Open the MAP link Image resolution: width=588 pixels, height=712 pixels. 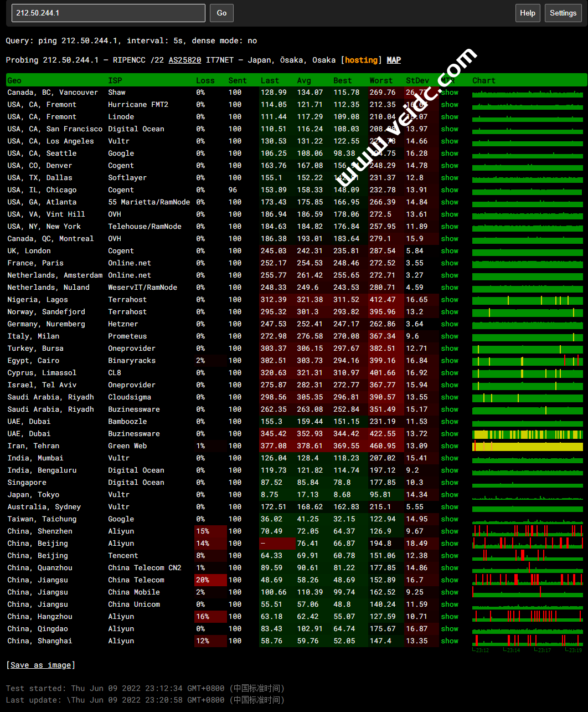394,60
